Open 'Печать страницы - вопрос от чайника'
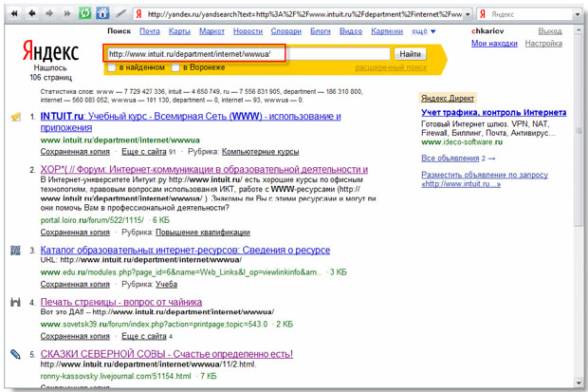The height and width of the screenshot is (392, 588). tap(121, 302)
